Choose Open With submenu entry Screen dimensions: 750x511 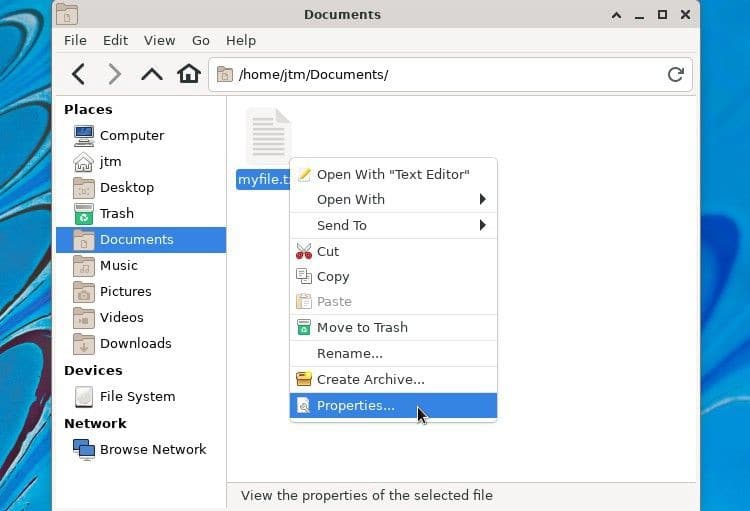click(x=393, y=199)
